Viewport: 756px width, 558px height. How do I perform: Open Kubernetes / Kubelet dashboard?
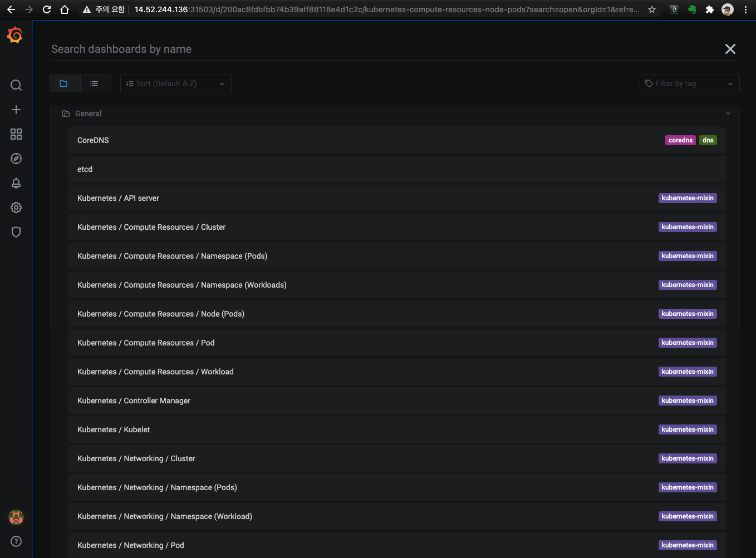397,429
